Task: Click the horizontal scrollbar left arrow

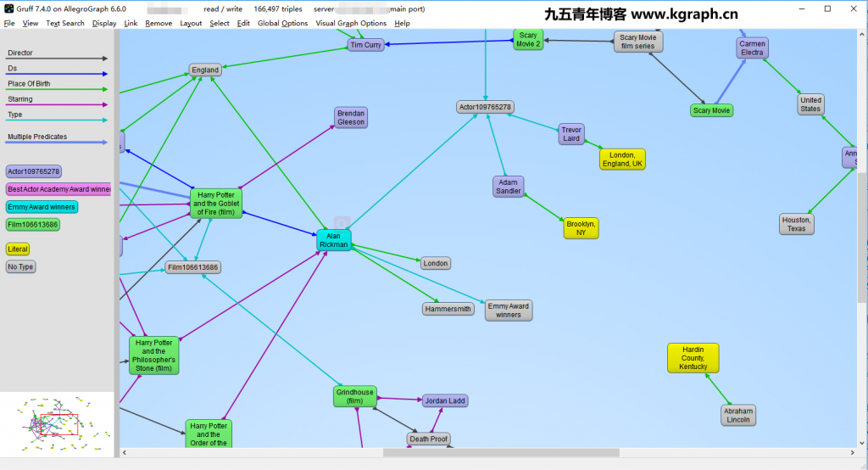Action: (125, 453)
